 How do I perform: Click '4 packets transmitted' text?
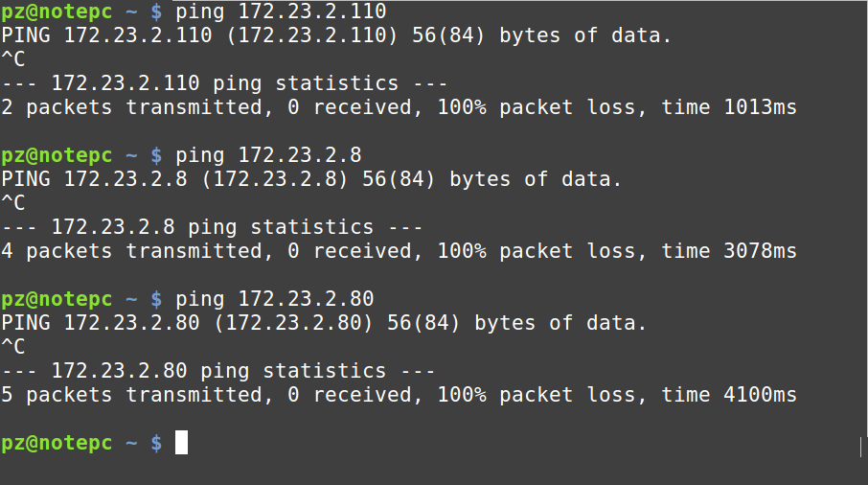[132, 251]
